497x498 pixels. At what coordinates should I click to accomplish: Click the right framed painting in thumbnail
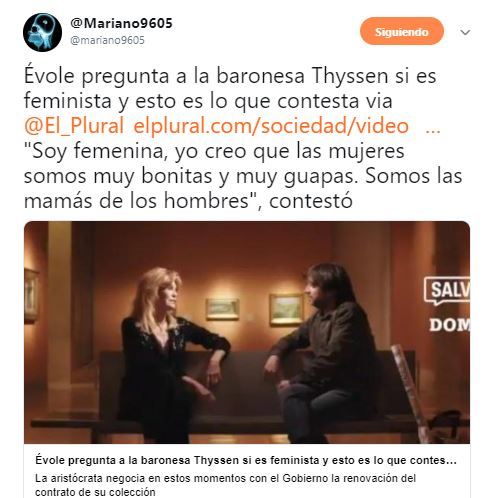[286, 309]
